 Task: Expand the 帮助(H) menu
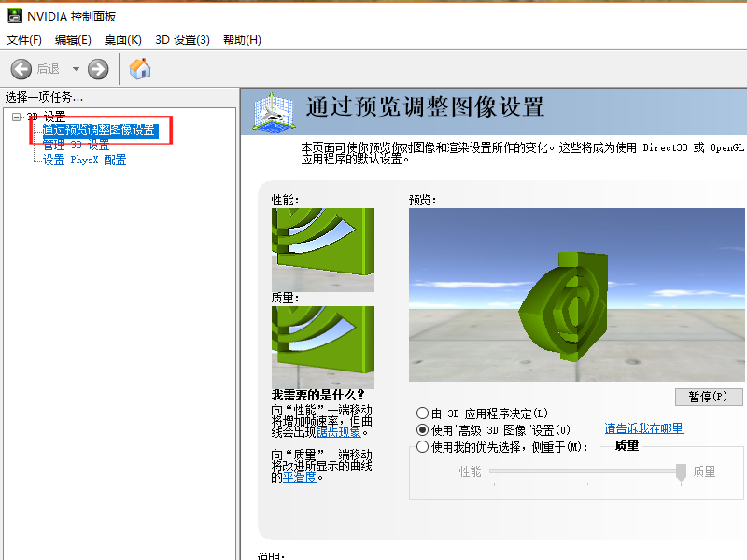pyautogui.click(x=242, y=39)
